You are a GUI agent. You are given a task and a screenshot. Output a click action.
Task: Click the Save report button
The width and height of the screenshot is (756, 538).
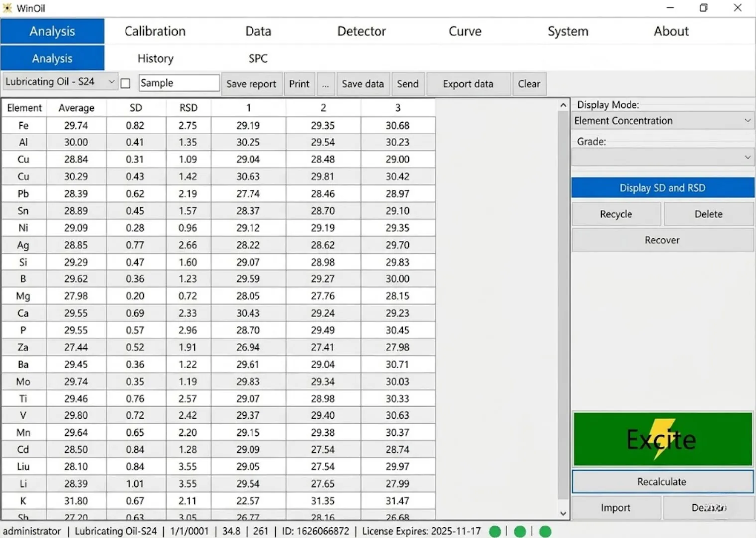point(251,84)
